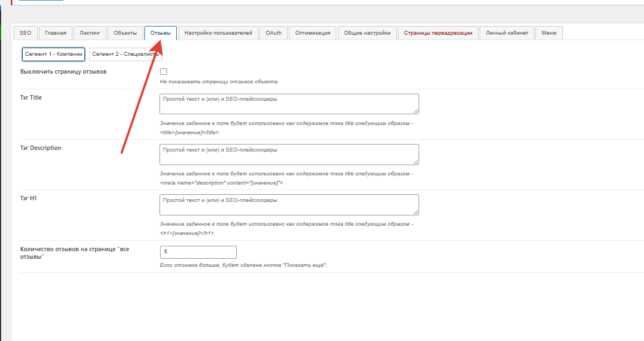Click inside the Тэг H1 text area

(289, 205)
